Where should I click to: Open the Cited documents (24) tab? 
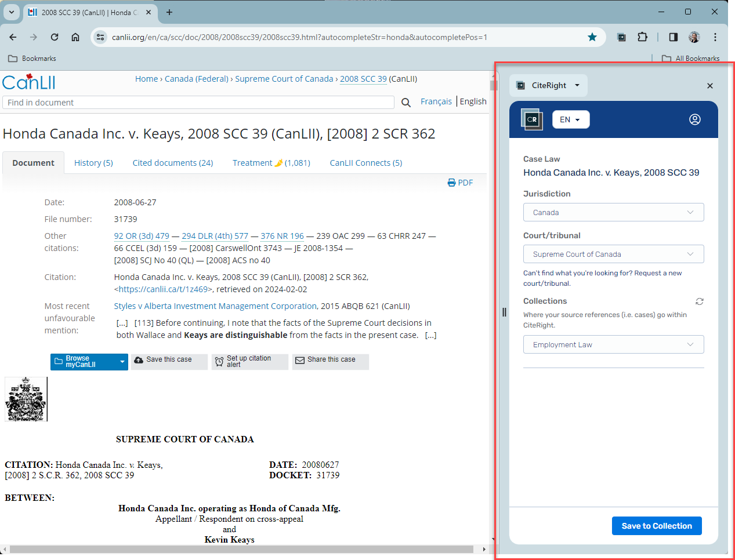pos(173,163)
